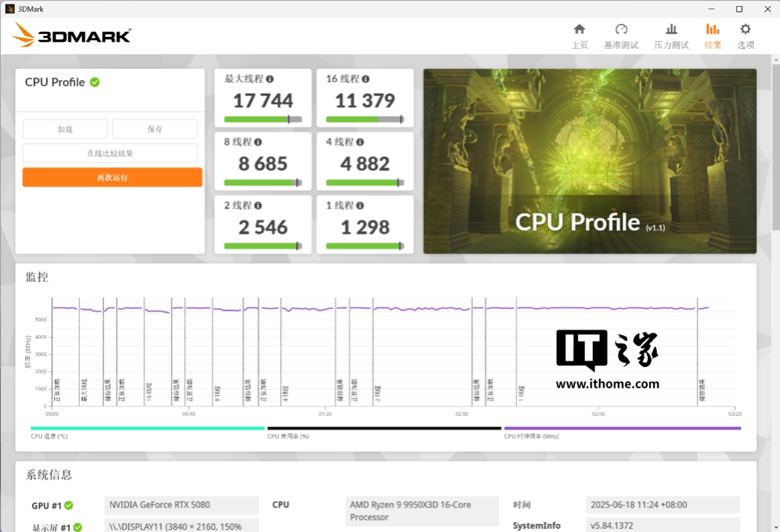The width and height of the screenshot is (780, 532).
Task: Click the CPU Profile preview image
Action: click(589, 161)
